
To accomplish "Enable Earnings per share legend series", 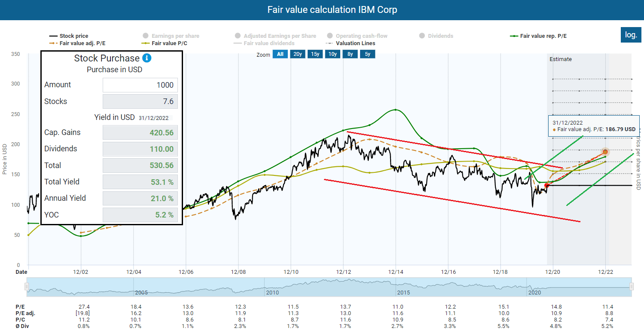I will click(x=171, y=36).
